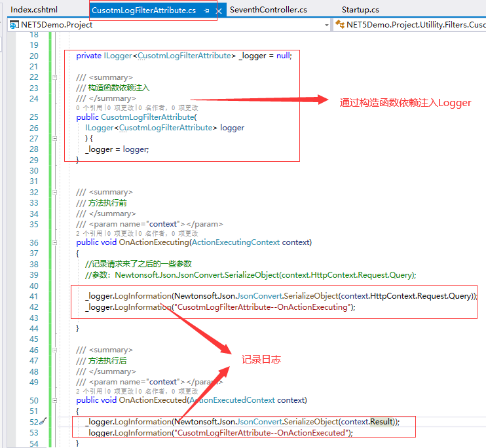Click the logger parameter on line 26
This screenshot has height=448, width=486.
point(232,128)
